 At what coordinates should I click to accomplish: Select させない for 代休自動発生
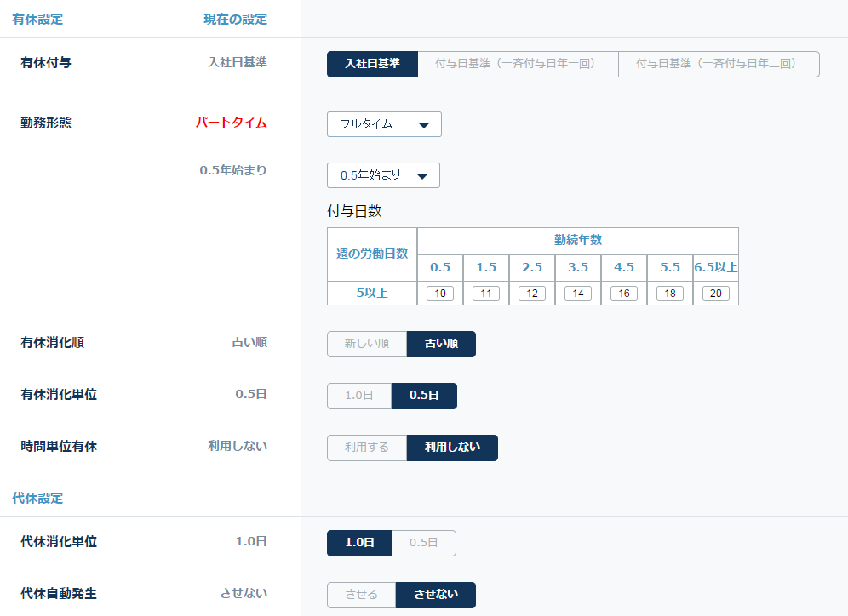tap(435, 595)
